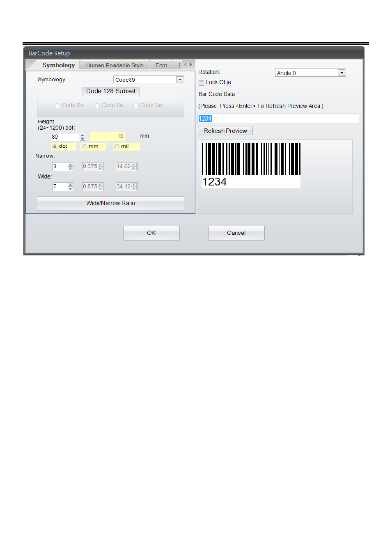The width and height of the screenshot is (392, 554).
Task: Decrease Wide value 7 with down arrow
Action: point(71,188)
